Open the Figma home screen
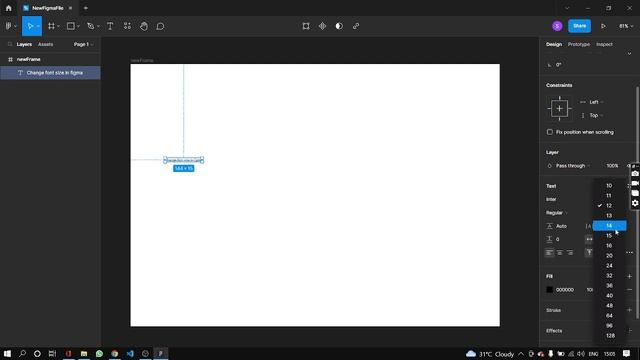The width and height of the screenshot is (640, 360). 9,8
